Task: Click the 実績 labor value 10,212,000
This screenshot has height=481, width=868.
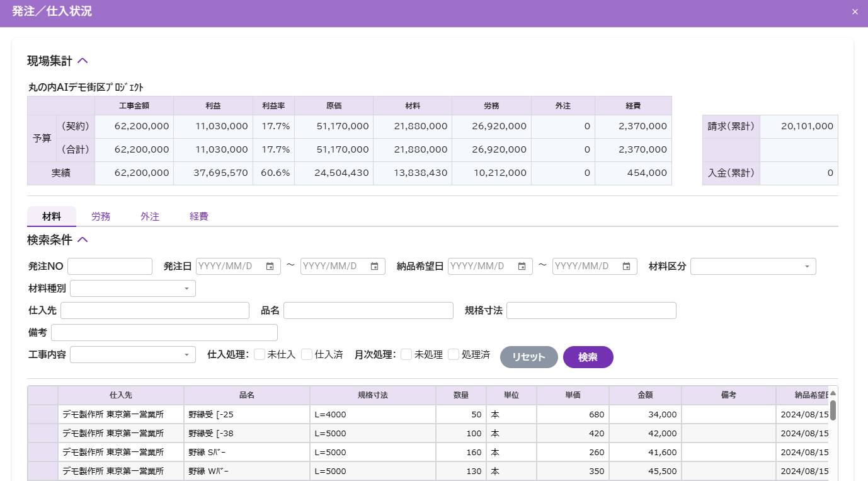Action: tap(491, 173)
